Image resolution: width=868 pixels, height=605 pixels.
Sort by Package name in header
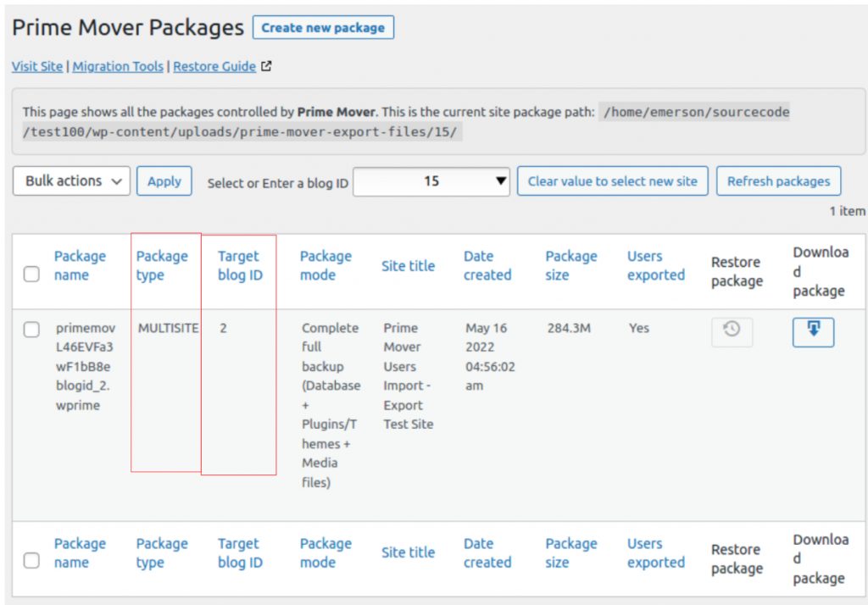[x=80, y=266]
